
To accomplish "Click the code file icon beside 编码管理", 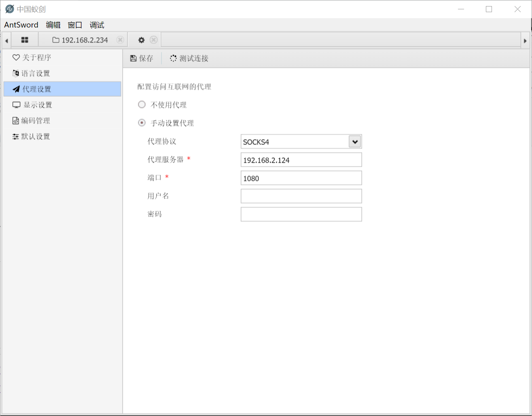I will (x=16, y=121).
